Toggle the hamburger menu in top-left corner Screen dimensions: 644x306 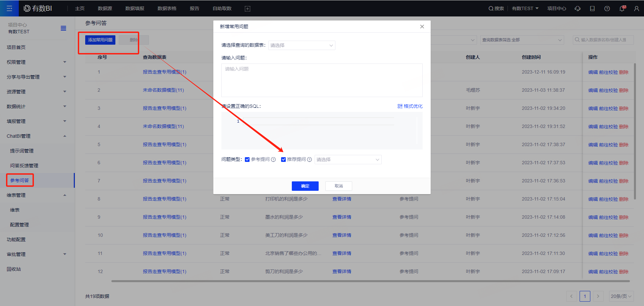pos(9,8)
